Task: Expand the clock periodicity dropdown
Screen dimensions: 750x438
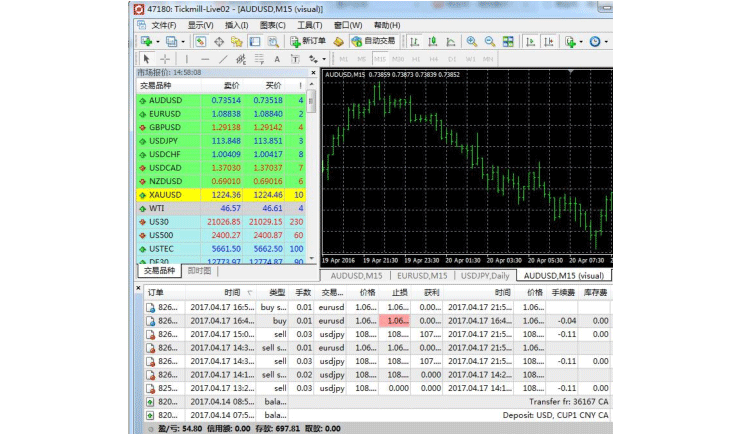Action: tap(607, 41)
